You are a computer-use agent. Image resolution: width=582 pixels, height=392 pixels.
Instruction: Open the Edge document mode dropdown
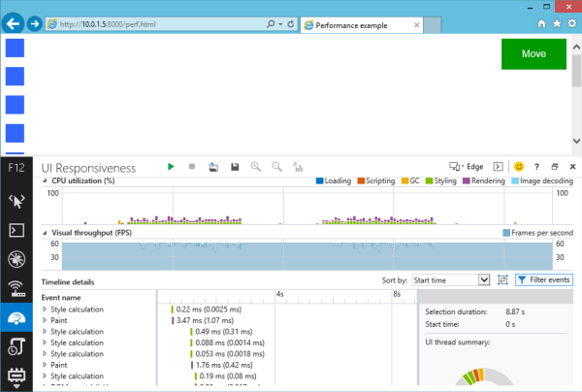coord(467,167)
